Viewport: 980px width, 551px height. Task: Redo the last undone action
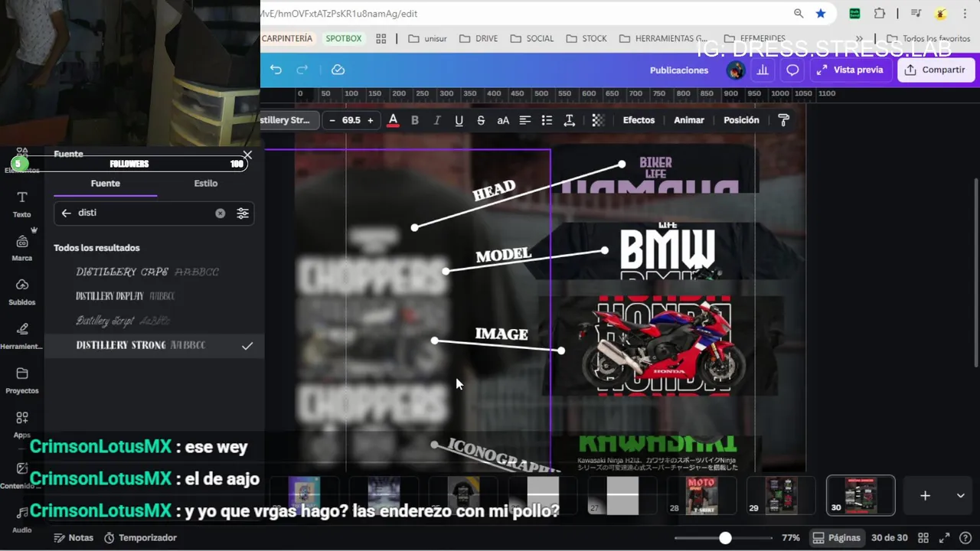(x=302, y=70)
